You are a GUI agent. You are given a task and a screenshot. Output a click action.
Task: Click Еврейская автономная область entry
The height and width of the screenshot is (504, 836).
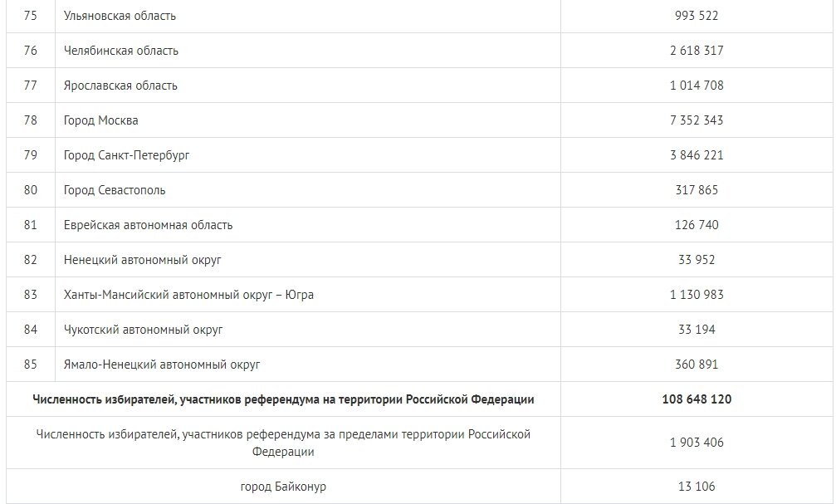click(149, 225)
